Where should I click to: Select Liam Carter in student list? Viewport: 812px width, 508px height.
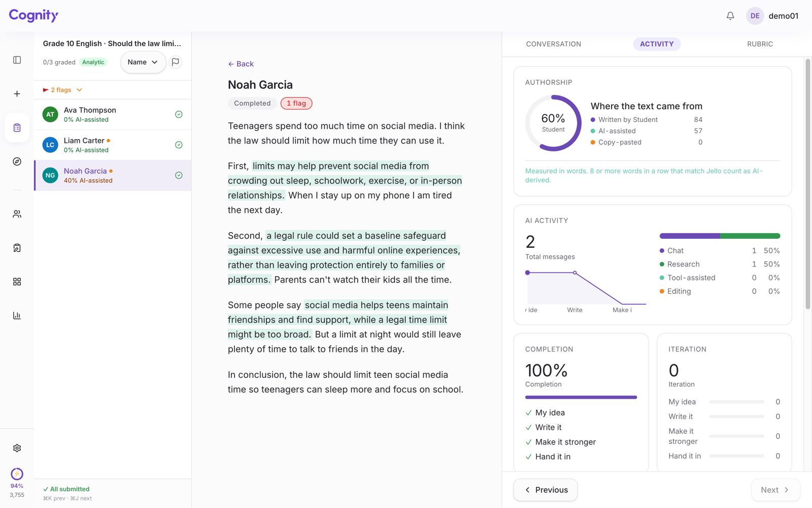click(113, 145)
